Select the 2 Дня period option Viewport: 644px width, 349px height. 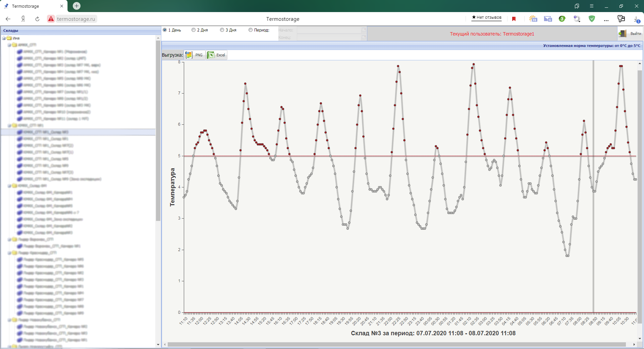point(194,30)
